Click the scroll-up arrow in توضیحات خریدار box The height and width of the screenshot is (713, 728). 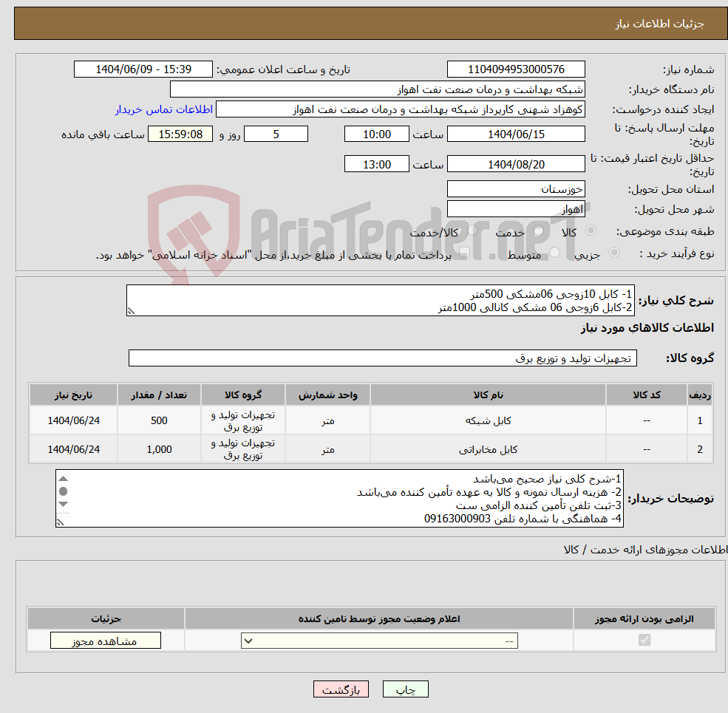(63, 479)
